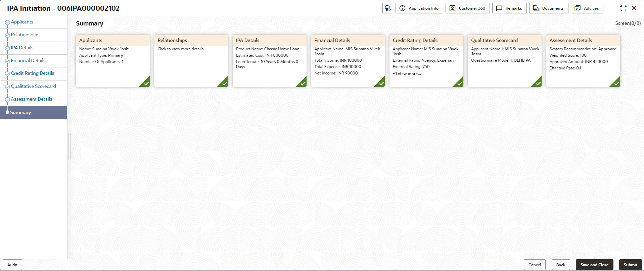Click the Assessment Details step check-circle icon
This screenshot has height=271, width=644.
click(x=7, y=100)
